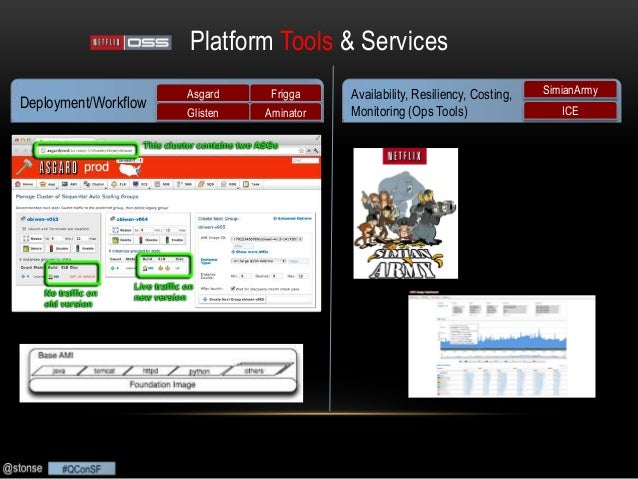Image resolution: width=638 pixels, height=479 pixels.
Task: Open the obiwan-v064 group link
Action: click(132, 219)
